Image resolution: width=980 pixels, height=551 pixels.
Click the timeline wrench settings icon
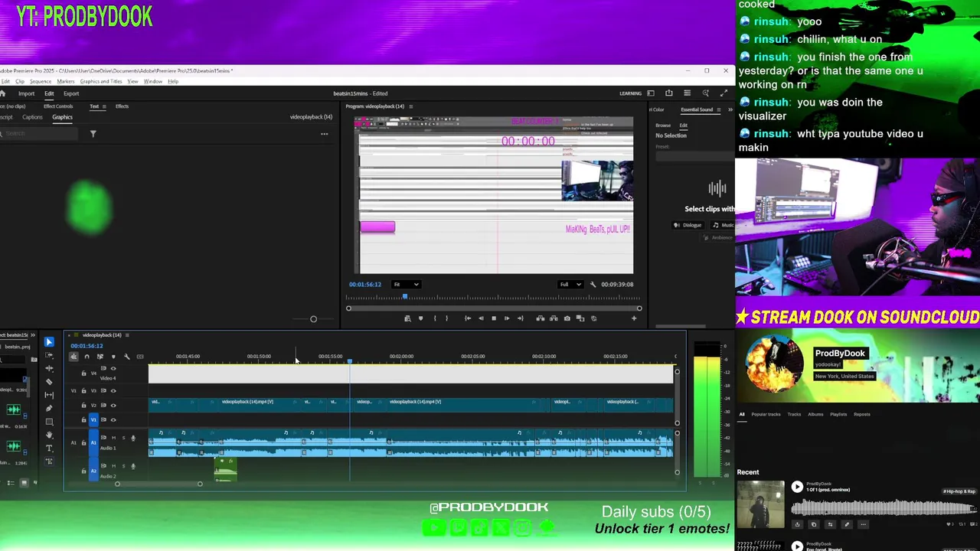[127, 357]
